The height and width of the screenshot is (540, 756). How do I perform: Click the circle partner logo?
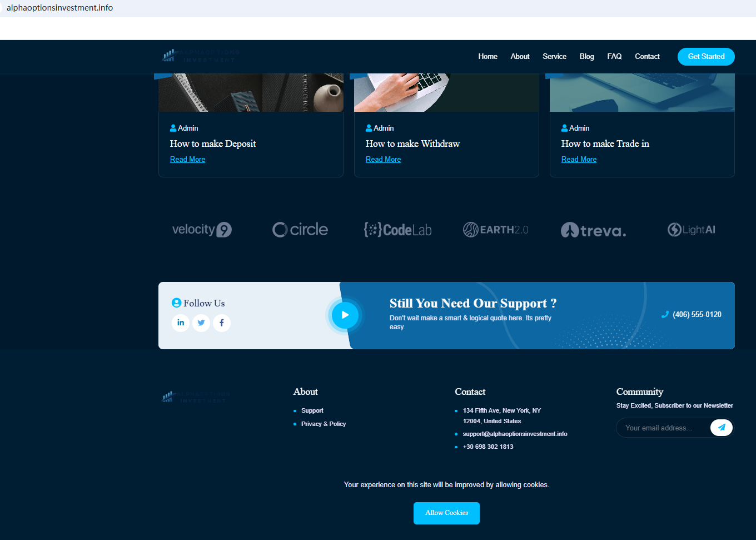click(300, 230)
